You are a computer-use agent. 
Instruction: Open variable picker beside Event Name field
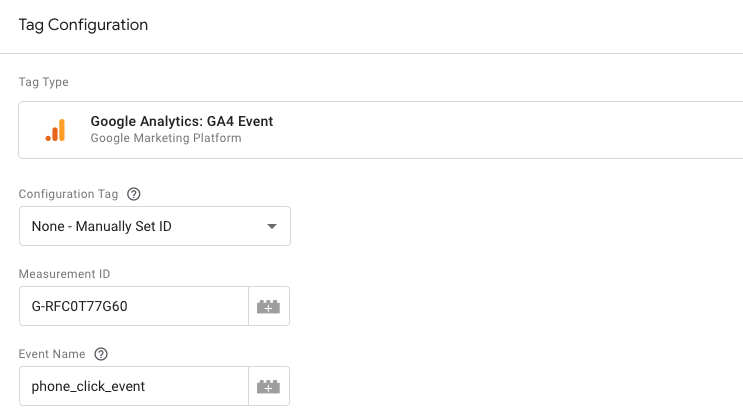pos(268,386)
